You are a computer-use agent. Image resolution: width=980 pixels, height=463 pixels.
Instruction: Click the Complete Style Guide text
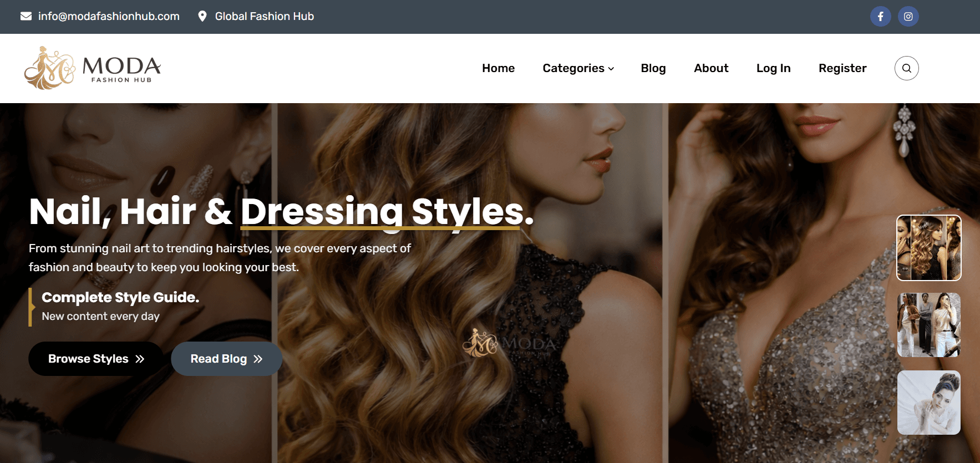[x=120, y=297]
